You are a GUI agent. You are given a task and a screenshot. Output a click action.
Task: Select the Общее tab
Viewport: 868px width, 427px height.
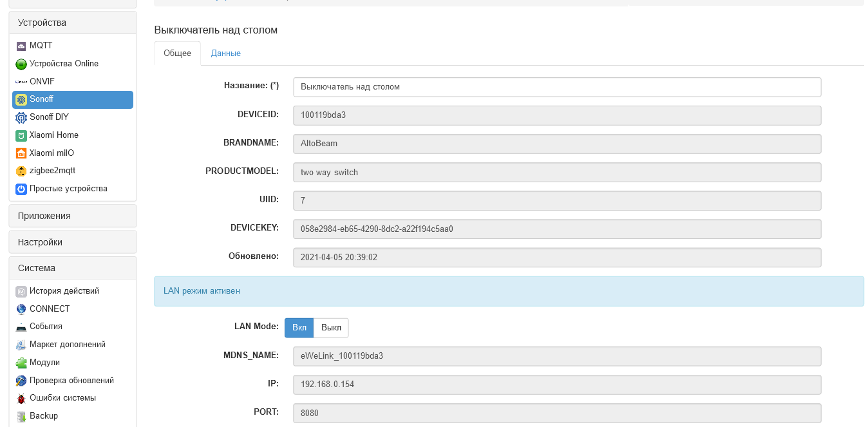(x=177, y=53)
